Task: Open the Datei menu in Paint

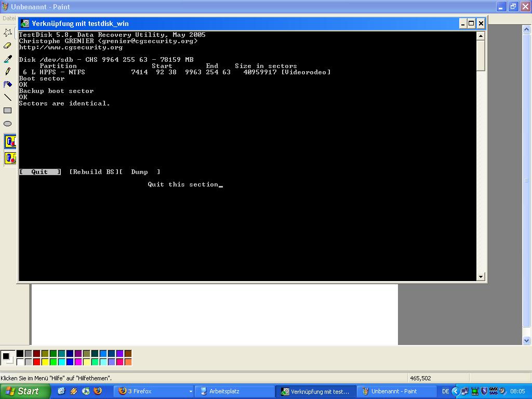Action: 9,18
